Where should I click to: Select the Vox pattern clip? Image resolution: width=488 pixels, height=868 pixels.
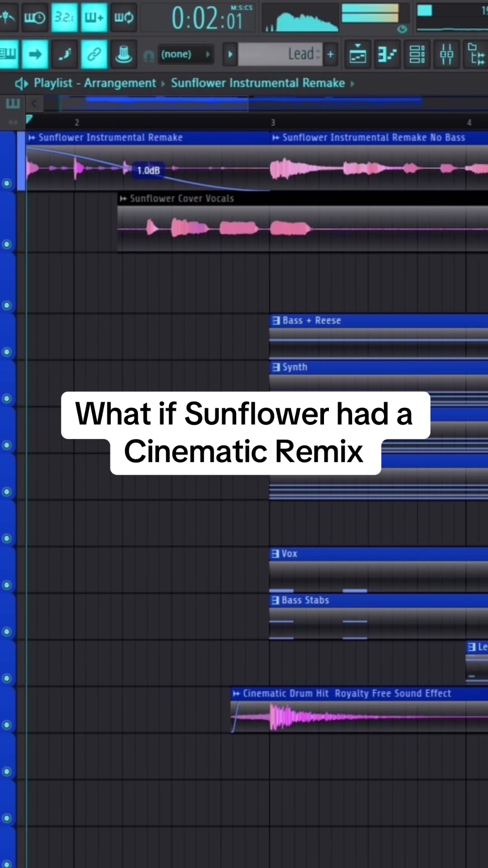(379, 570)
